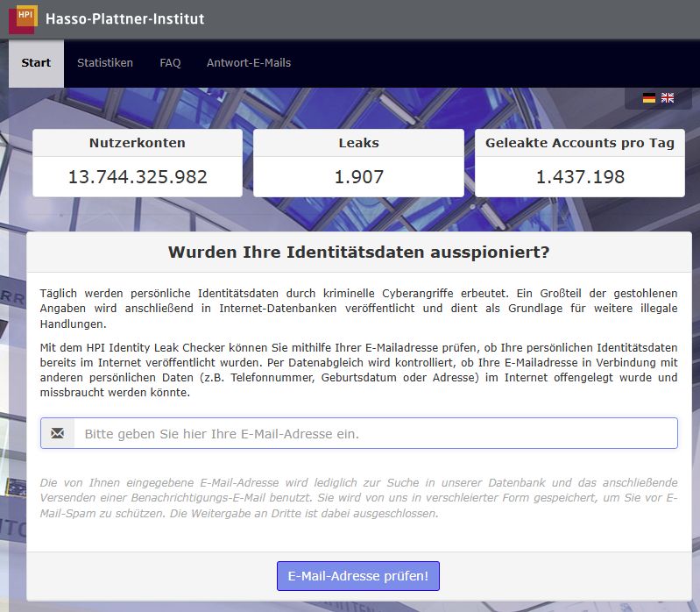This screenshot has height=612, width=700.
Task: Click Hasso-Plattner-Institut header title
Action: pos(125,18)
